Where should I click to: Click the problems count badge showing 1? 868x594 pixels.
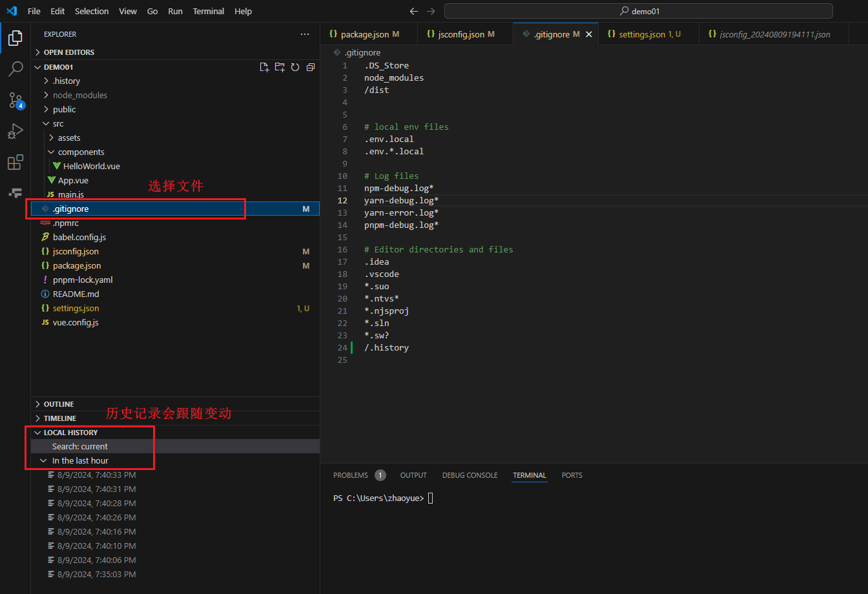tap(380, 475)
